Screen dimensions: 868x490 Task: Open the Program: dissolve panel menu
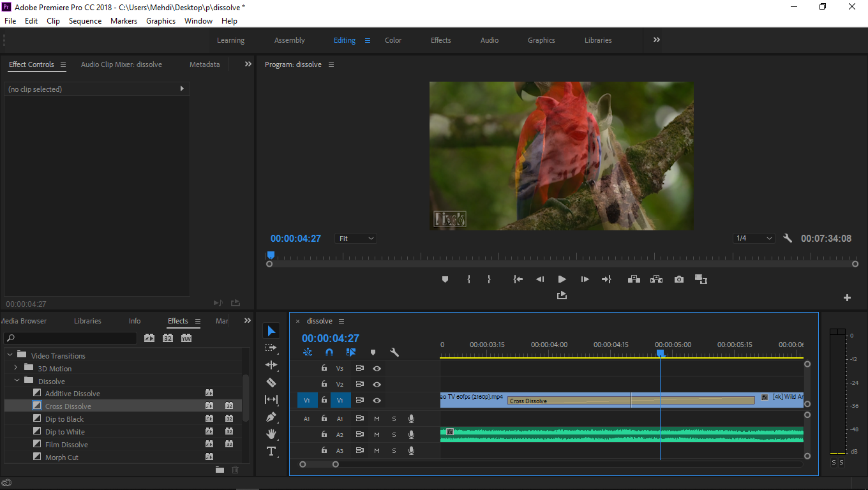pos(331,64)
